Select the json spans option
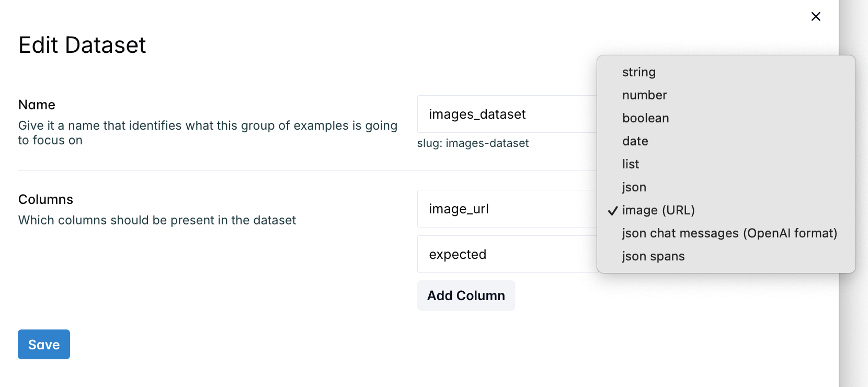The width and height of the screenshot is (868, 387). 726,256
